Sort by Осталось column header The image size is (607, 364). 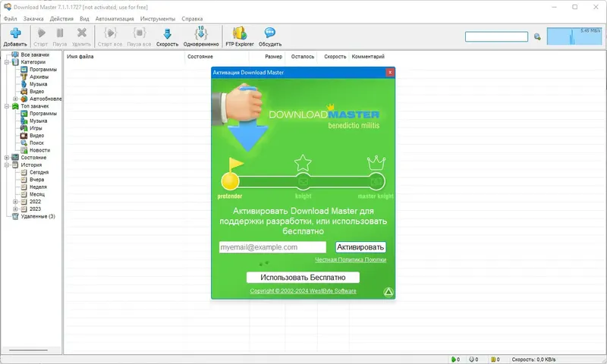[x=301, y=56]
